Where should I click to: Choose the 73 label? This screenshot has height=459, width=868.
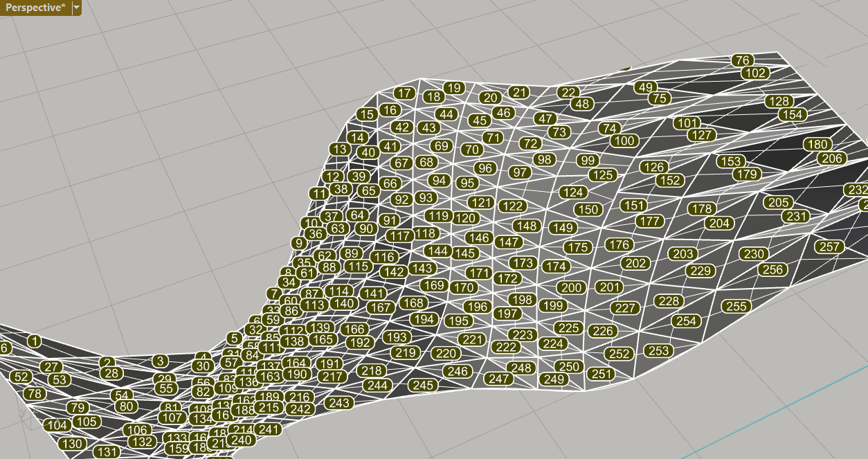coord(559,132)
